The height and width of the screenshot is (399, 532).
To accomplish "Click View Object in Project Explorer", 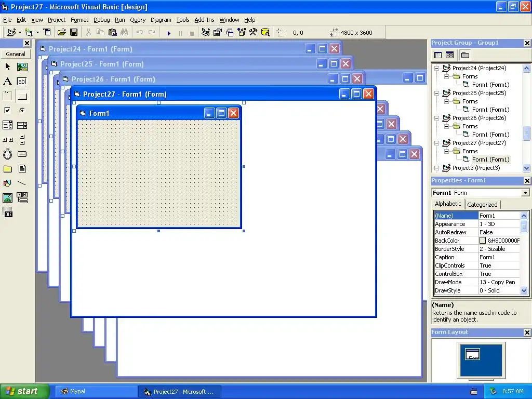I will 449,55.
